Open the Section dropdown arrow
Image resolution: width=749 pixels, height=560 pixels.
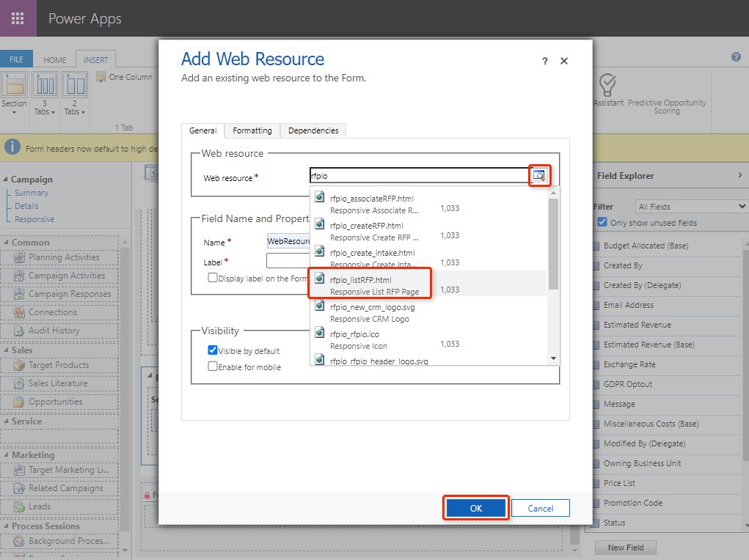[x=15, y=113]
